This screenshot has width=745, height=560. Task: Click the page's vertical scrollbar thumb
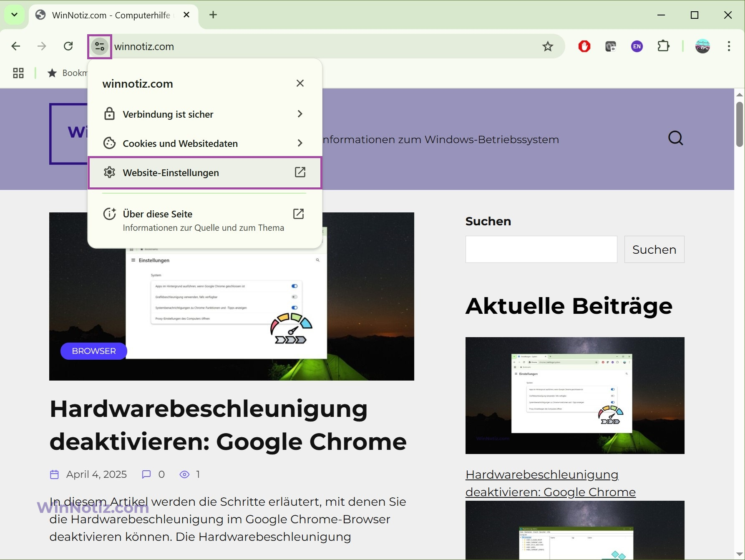[x=740, y=124]
